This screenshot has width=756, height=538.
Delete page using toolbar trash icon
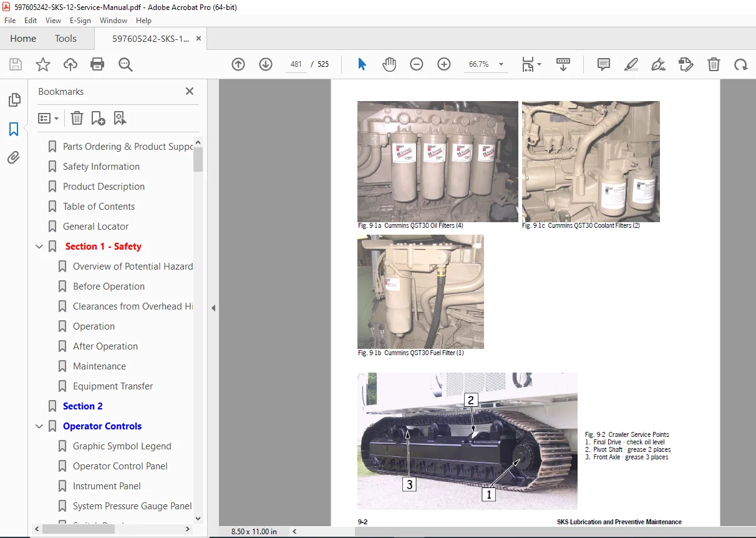[x=714, y=64]
